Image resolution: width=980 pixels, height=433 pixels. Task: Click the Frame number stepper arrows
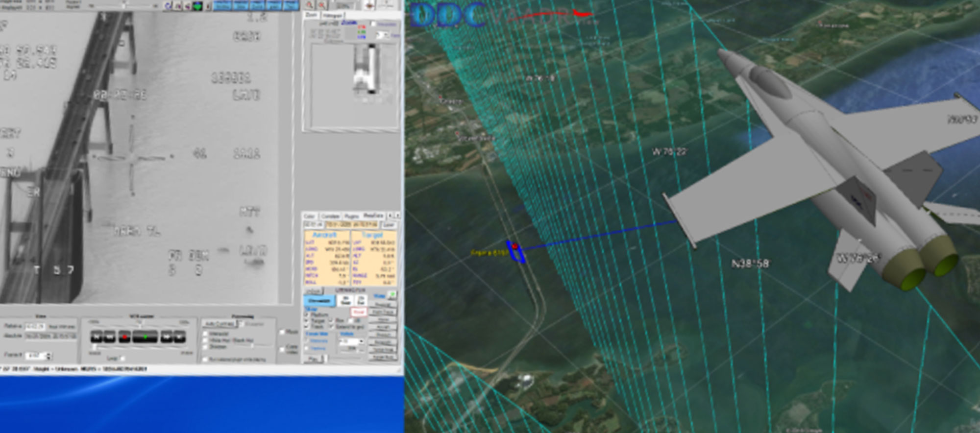(x=49, y=356)
